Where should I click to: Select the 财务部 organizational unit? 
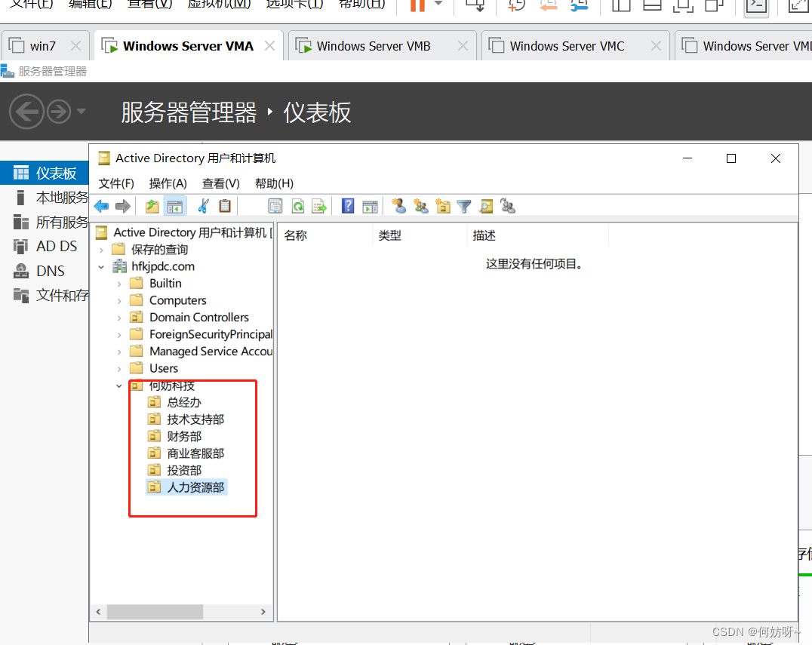pos(184,436)
